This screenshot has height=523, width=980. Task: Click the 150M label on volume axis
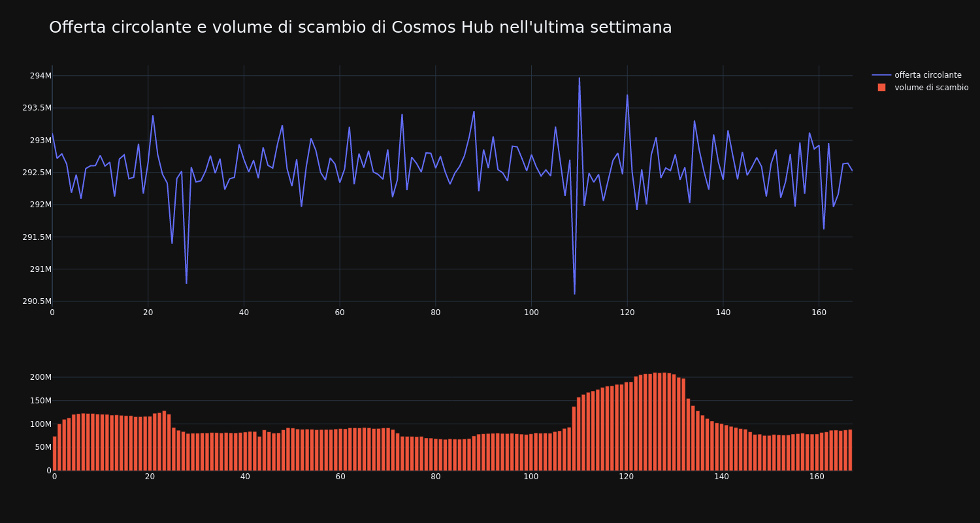pos(41,401)
